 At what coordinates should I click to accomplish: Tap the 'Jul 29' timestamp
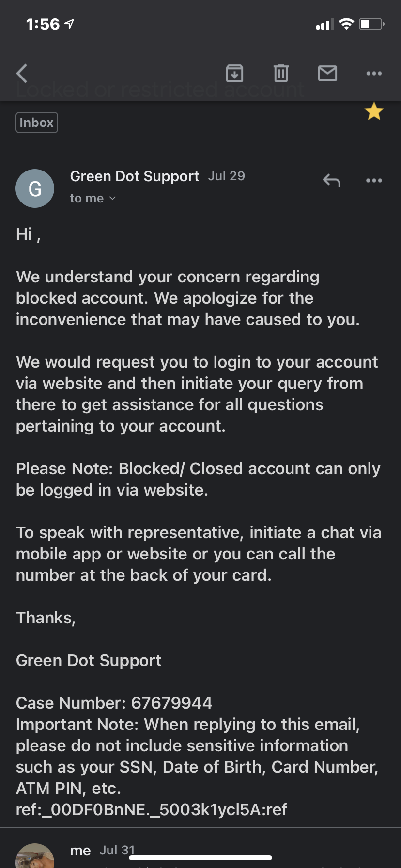pyautogui.click(x=226, y=176)
